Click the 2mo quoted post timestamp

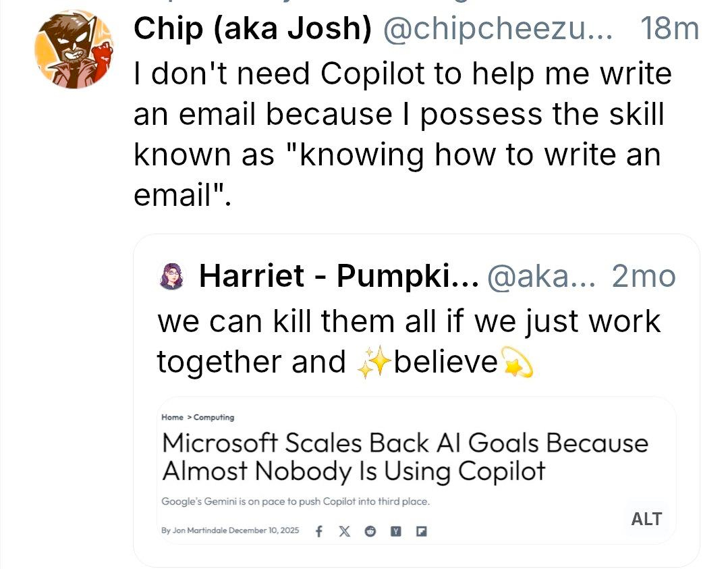point(643,276)
